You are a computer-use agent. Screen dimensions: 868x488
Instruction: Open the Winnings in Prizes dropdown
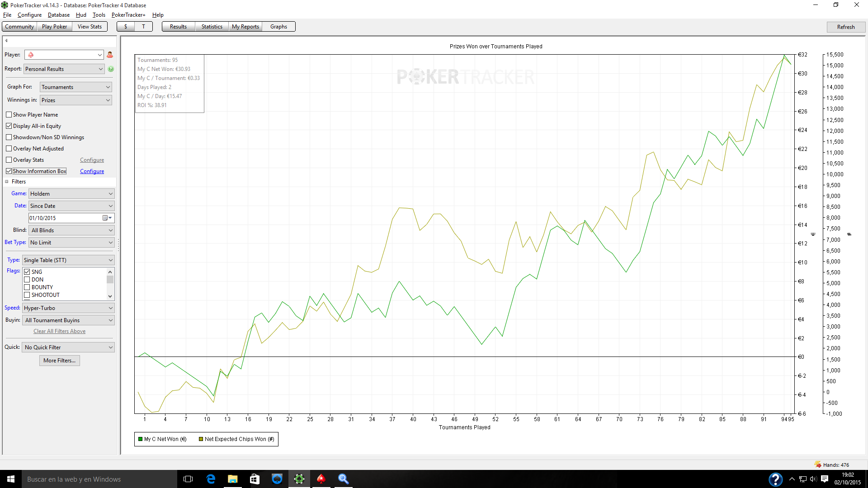tap(76, 100)
